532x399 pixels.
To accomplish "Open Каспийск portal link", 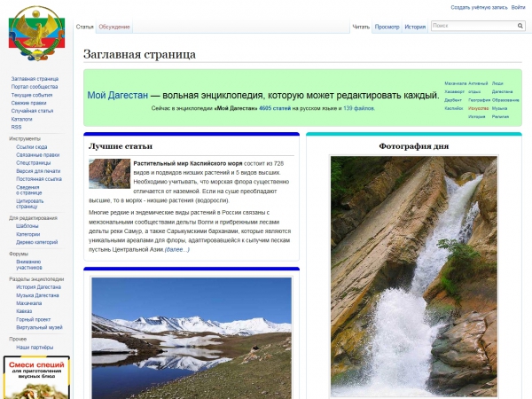I will pyautogui.click(x=454, y=108).
